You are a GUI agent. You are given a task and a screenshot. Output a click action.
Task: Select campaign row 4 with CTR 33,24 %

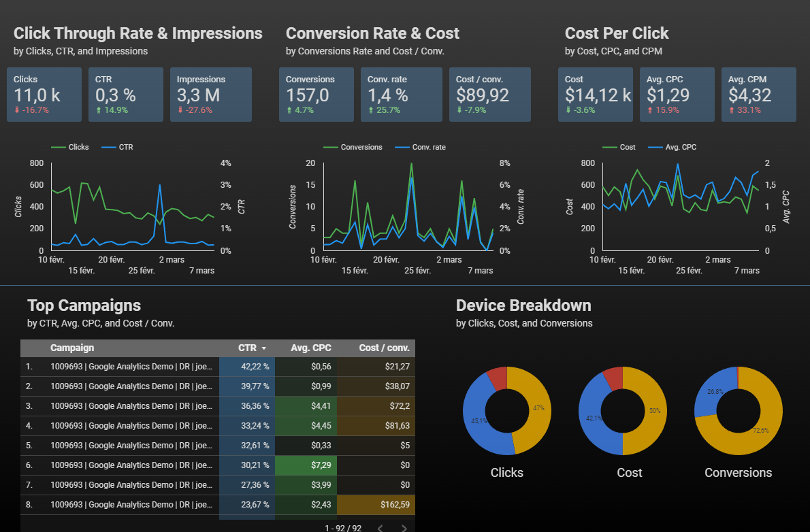pyautogui.click(x=218, y=426)
